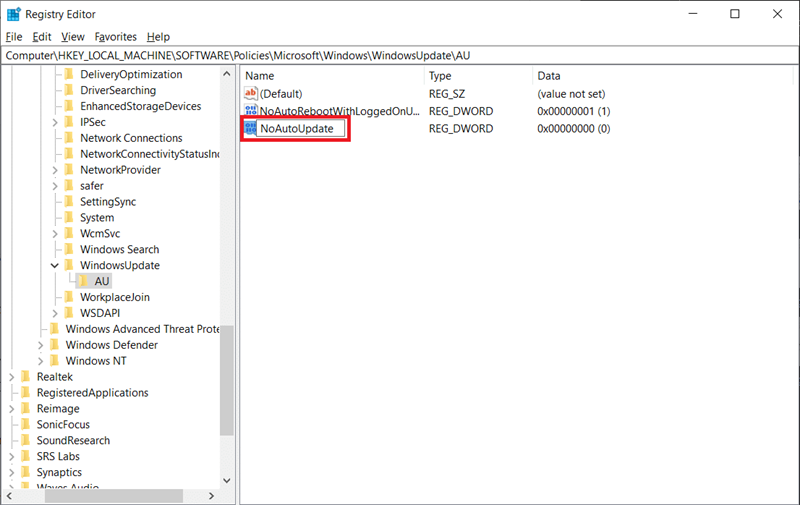801x506 pixels.
Task: Expand the Realtek key
Action: pyautogui.click(x=12, y=377)
